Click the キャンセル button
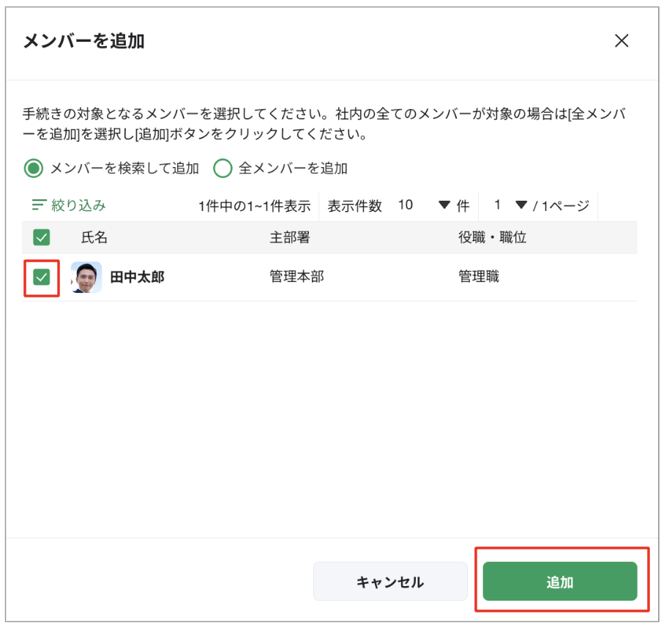Screen dimensions: 672x630 tap(390, 582)
